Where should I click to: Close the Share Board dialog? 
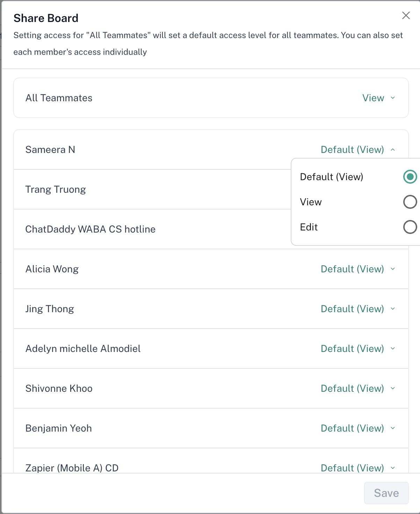406,15
